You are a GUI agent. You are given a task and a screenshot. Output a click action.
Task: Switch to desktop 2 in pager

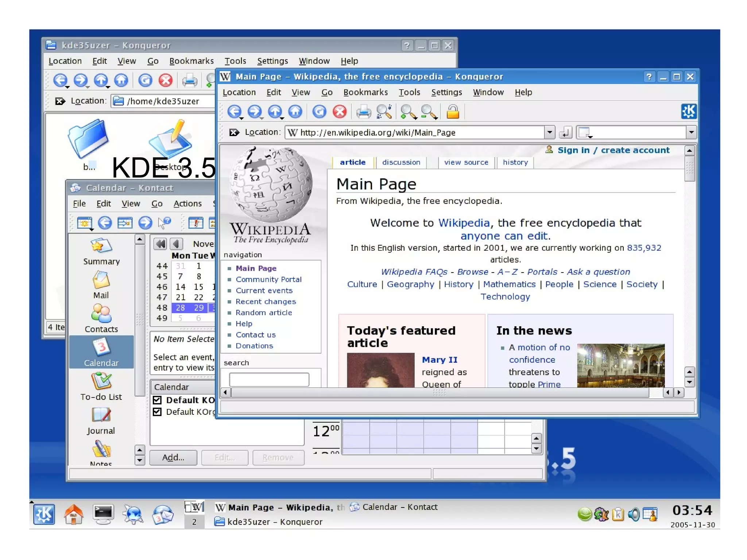click(194, 522)
